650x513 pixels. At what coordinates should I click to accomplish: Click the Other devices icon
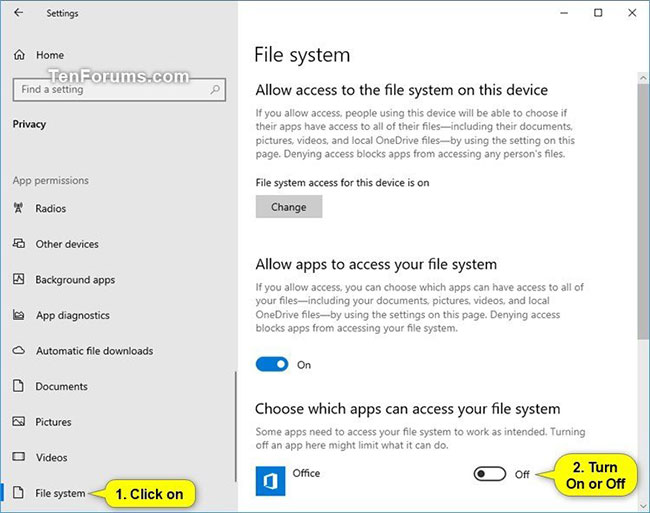[x=19, y=243]
